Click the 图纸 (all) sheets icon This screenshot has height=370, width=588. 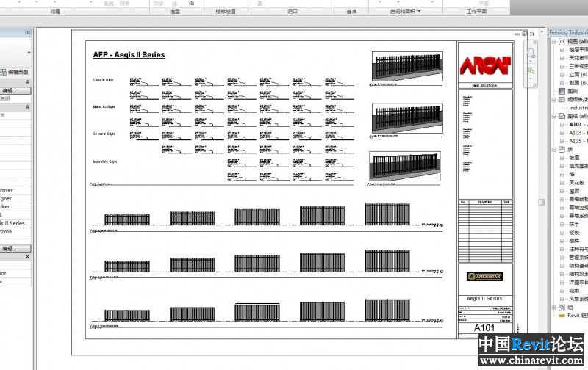tap(562, 116)
